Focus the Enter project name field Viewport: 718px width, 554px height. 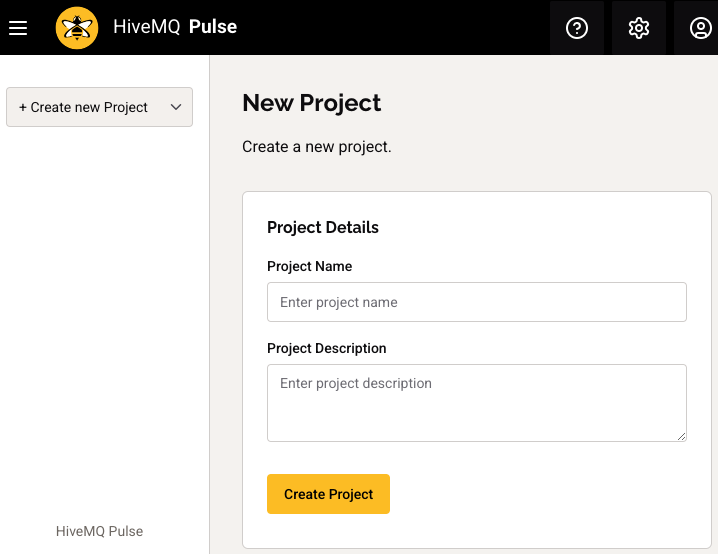[476, 302]
